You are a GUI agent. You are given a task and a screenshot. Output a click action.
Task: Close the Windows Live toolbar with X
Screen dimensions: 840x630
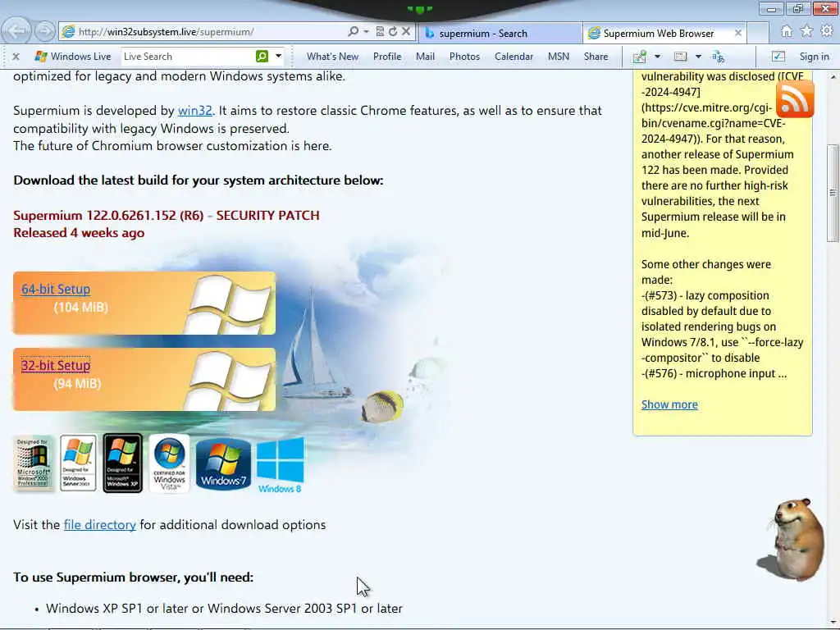[16, 57]
